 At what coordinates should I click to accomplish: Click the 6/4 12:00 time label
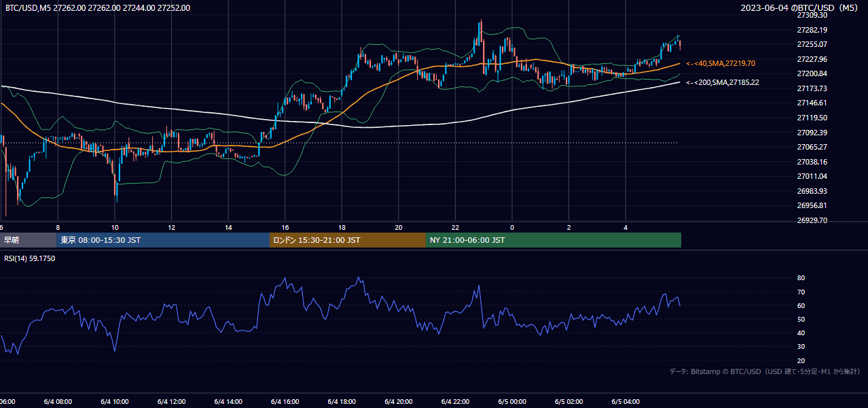171,402
